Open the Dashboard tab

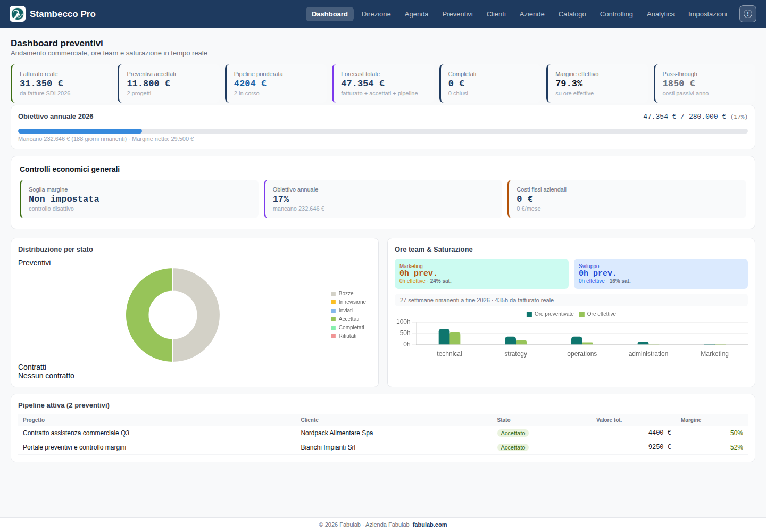click(330, 14)
